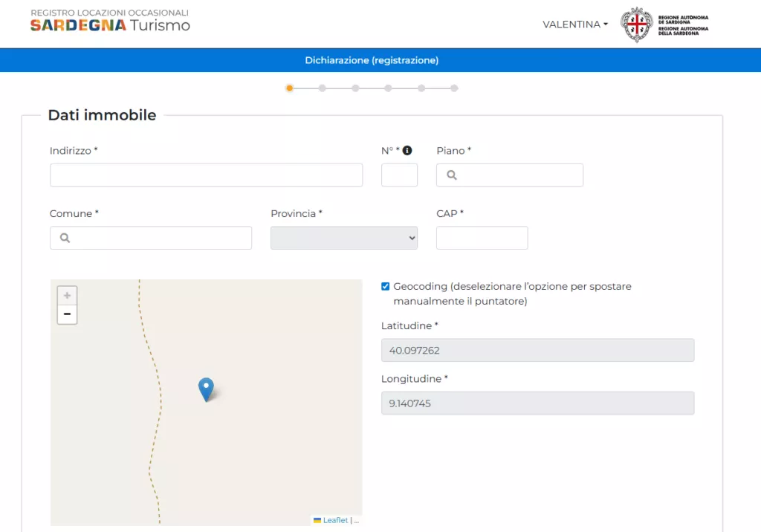
Task: Click the Indirizzo text field
Action: 206,175
